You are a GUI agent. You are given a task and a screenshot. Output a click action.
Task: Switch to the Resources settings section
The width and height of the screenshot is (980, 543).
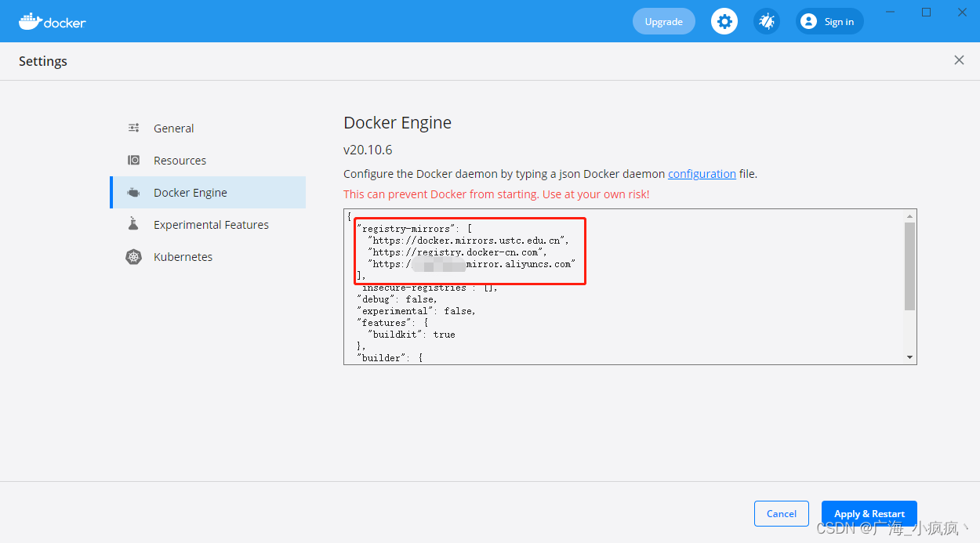point(180,160)
